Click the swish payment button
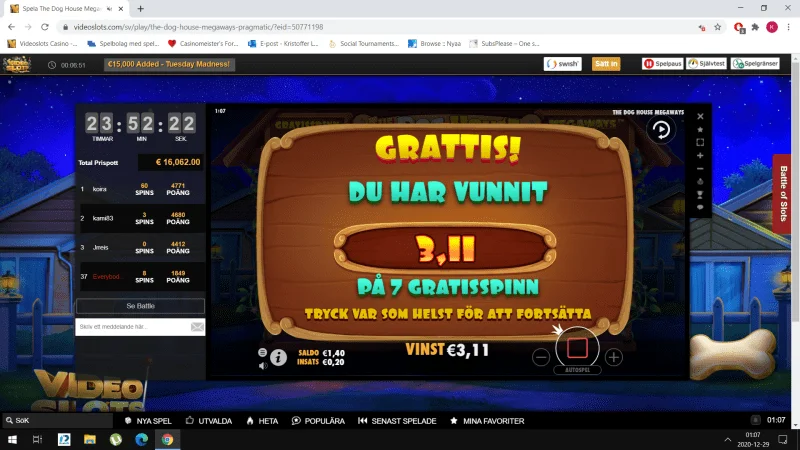This screenshot has height=450, width=800. click(x=562, y=64)
